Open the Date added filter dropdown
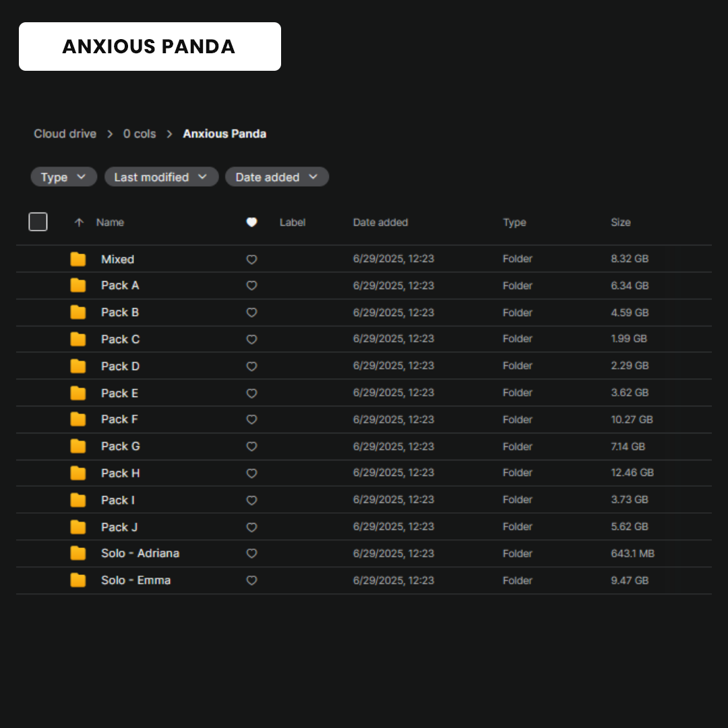 276,177
